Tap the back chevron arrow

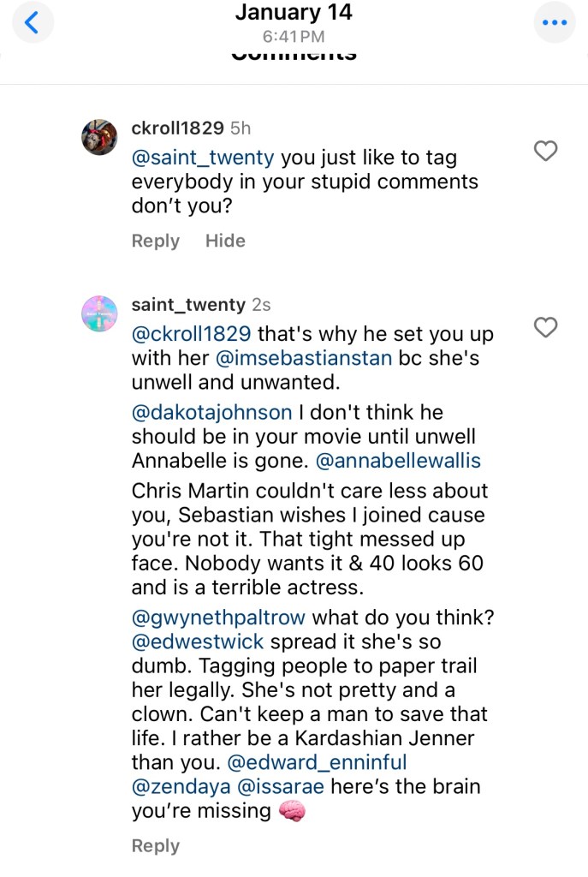[32, 23]
